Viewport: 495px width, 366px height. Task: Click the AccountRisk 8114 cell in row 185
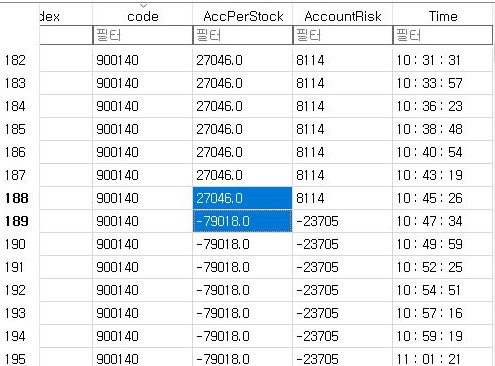(343, 129)
